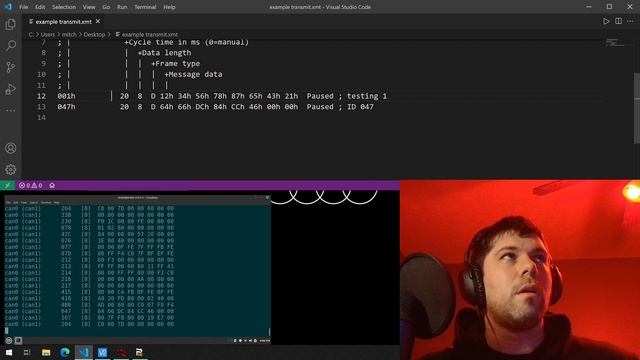Image resolution: width=640 pixels, height=360 pixels.
Task: Open the Manage gear icon
Action: click(x=11, y=169)
